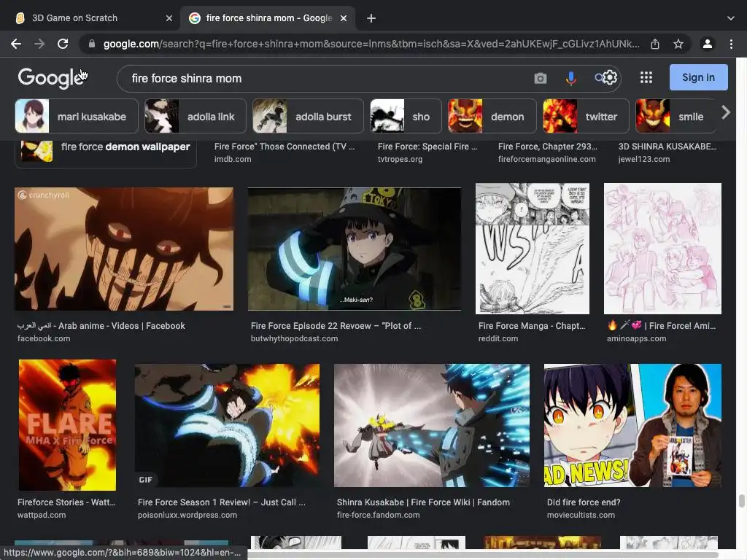Screen dimensions: 747x560
Task: Select the adolla burst filter chip
Action: point(308,116)
